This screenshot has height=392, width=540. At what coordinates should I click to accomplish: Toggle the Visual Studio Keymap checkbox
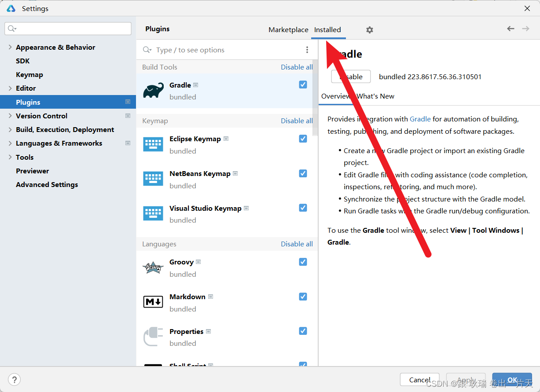(303, 208)
